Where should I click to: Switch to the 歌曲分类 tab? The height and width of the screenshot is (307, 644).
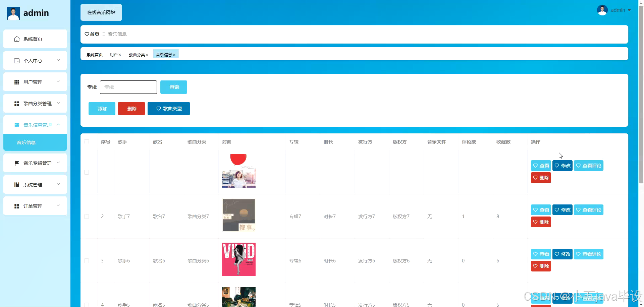click(137, 55)
